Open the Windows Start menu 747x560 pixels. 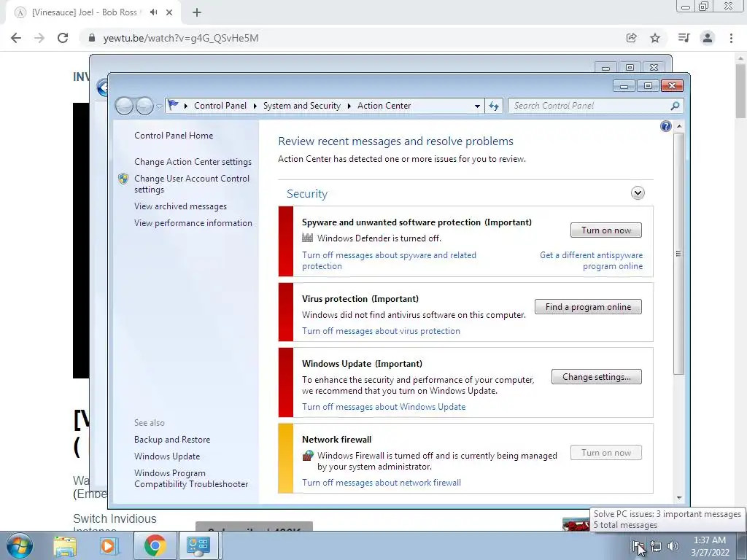(20, 545)
